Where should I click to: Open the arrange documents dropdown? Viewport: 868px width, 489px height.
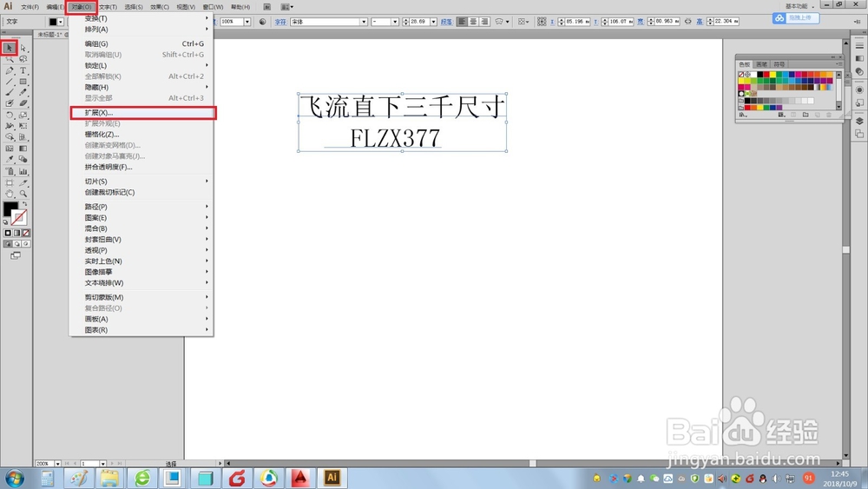pos(286,7)
